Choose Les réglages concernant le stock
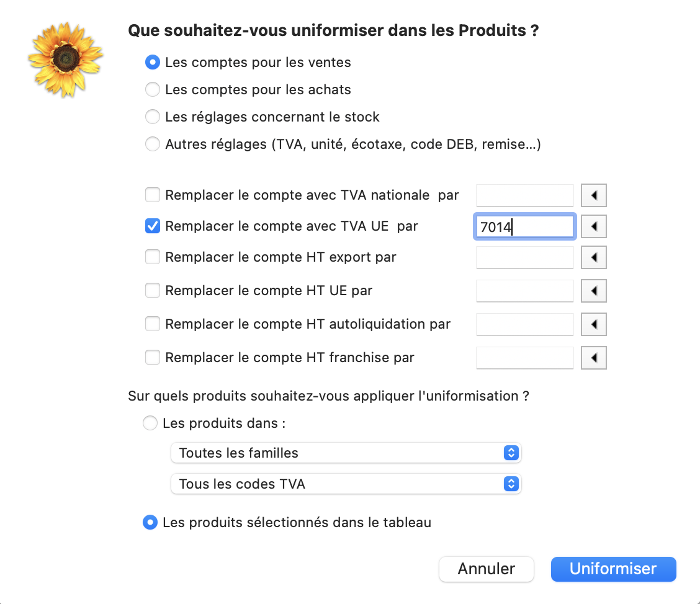This screenshot has width=700, height=604. coord(153,117)
